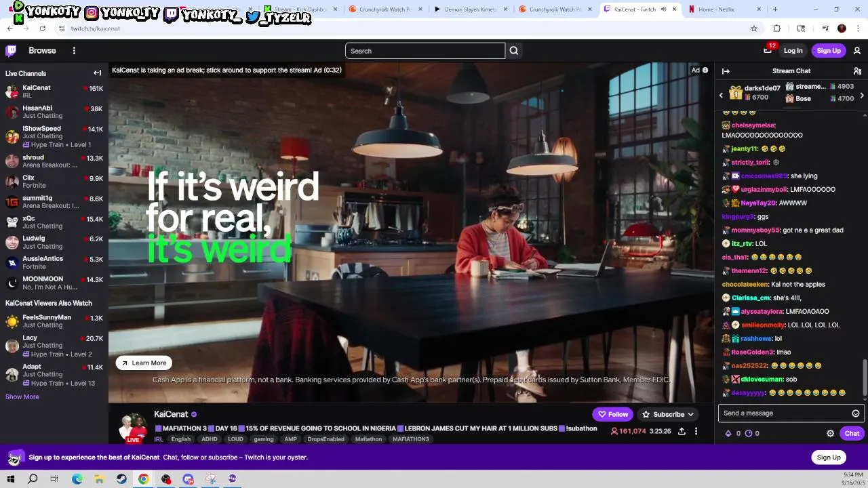Click the purple Chat send button
Screen dimensions: 868x488
click(x=852, y=433)
